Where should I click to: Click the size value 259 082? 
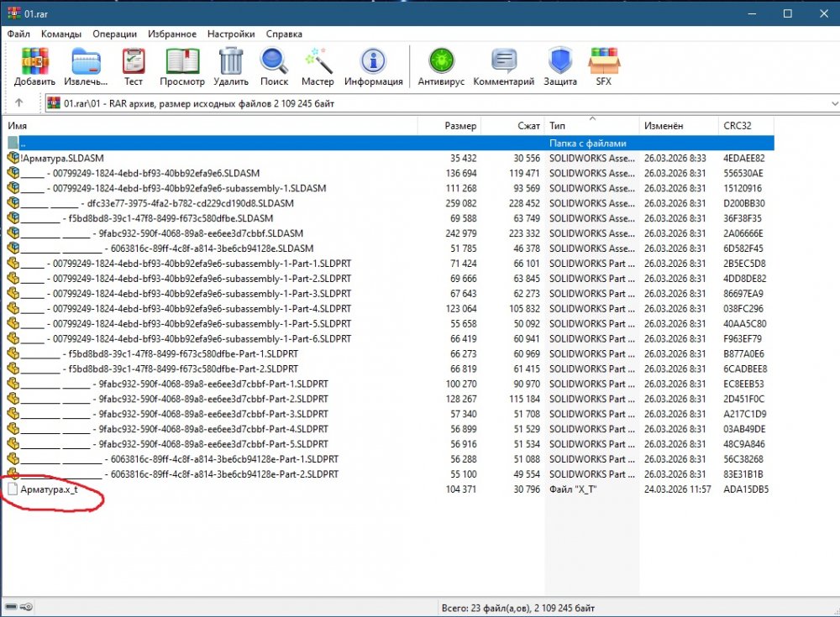pos(460,203)
